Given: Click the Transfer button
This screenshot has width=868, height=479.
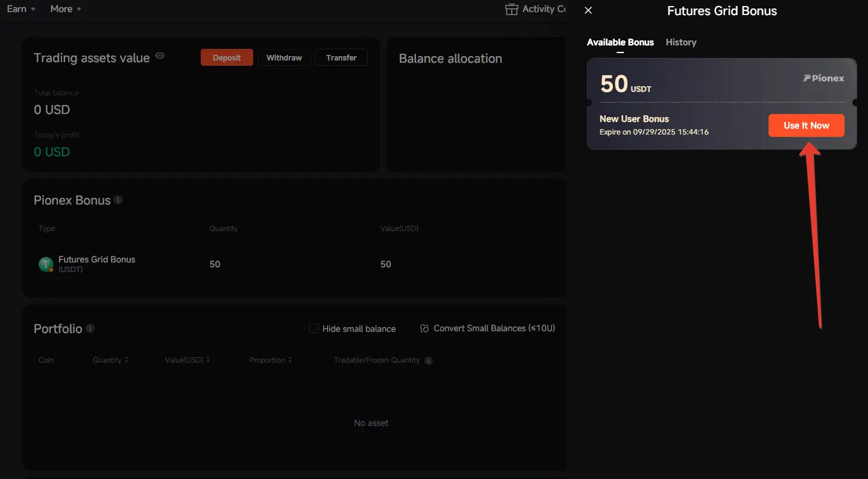Looking at the screenshot, I should pyautogui.click(x=341, y=58).
